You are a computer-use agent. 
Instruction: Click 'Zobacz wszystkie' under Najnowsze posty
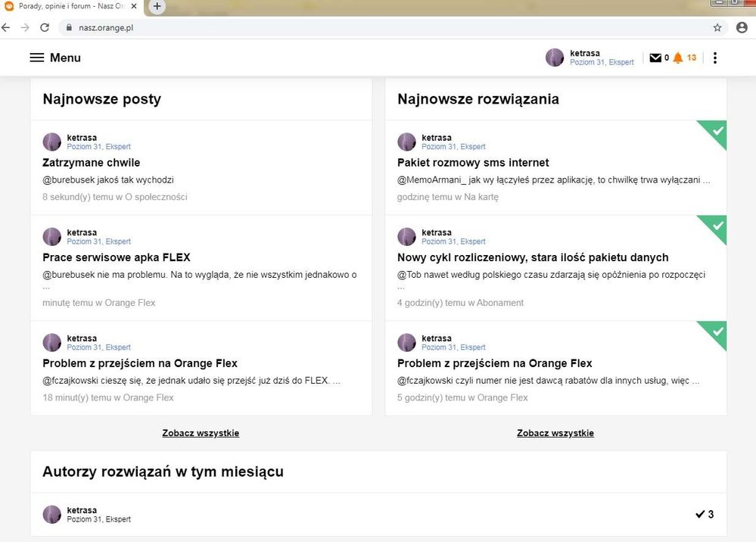201,433
